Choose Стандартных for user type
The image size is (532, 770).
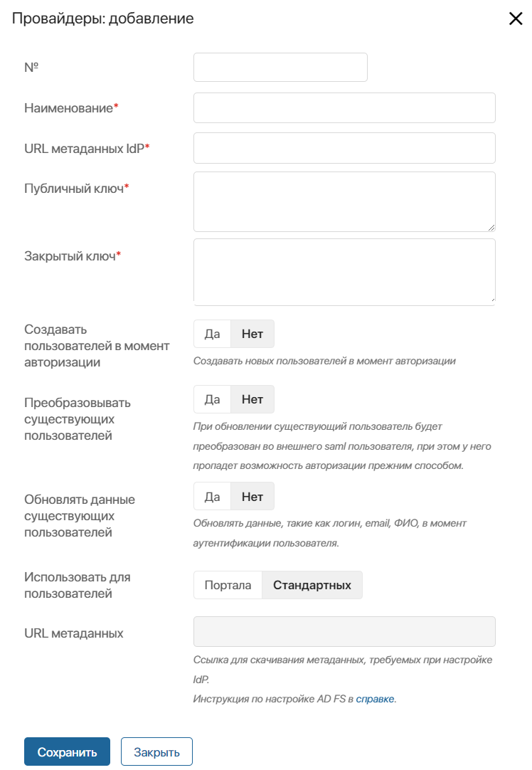312,585
